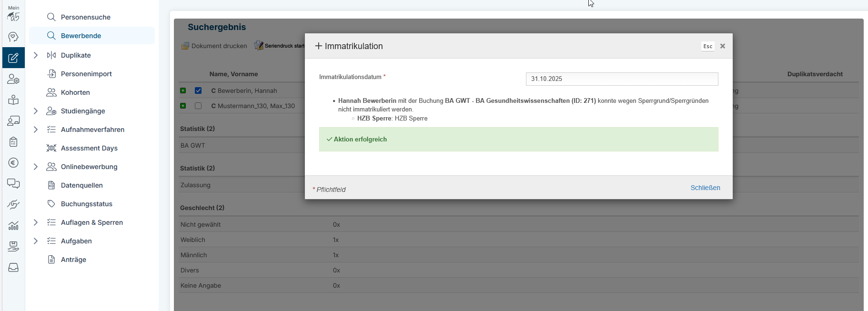Image resolution: width=868 pixels, height=311 pixels.
Task: Open the Mein home logo icon
Action: (13, 13)
